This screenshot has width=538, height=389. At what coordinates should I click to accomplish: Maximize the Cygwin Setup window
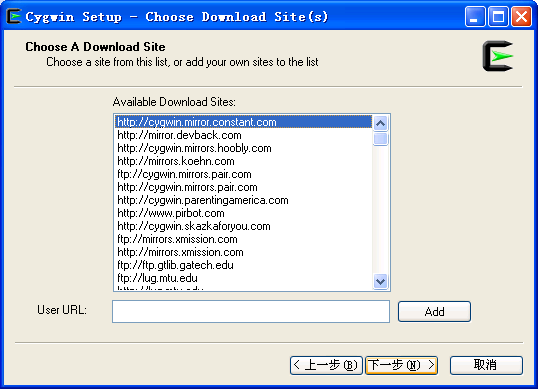pos(498,16)
